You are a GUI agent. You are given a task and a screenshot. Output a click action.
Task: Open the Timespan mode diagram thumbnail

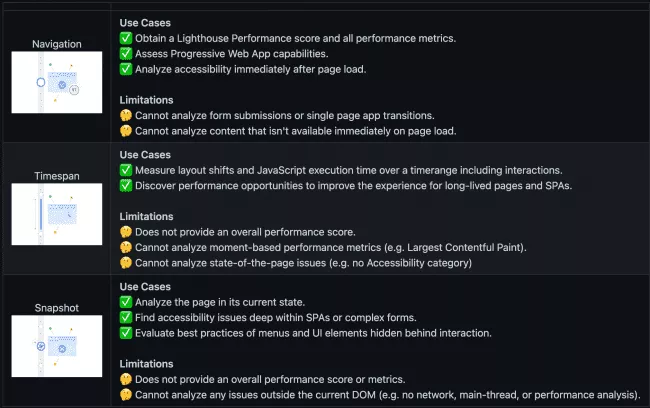(x=57, y=214)
